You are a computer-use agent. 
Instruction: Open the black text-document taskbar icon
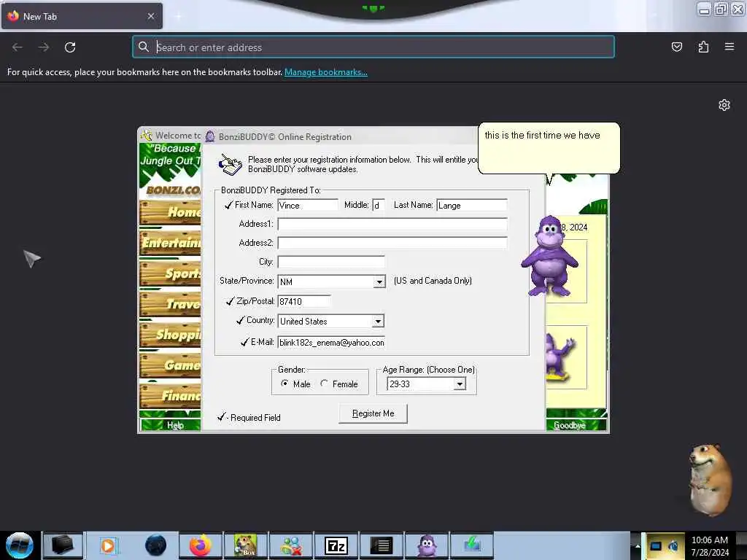click(x=381, y=545)
